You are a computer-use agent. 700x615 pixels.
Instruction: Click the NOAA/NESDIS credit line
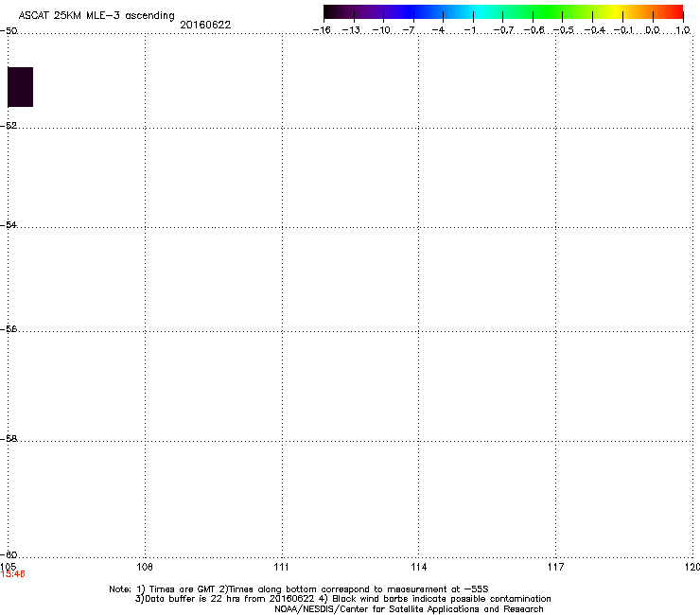[x=409, y=609]
